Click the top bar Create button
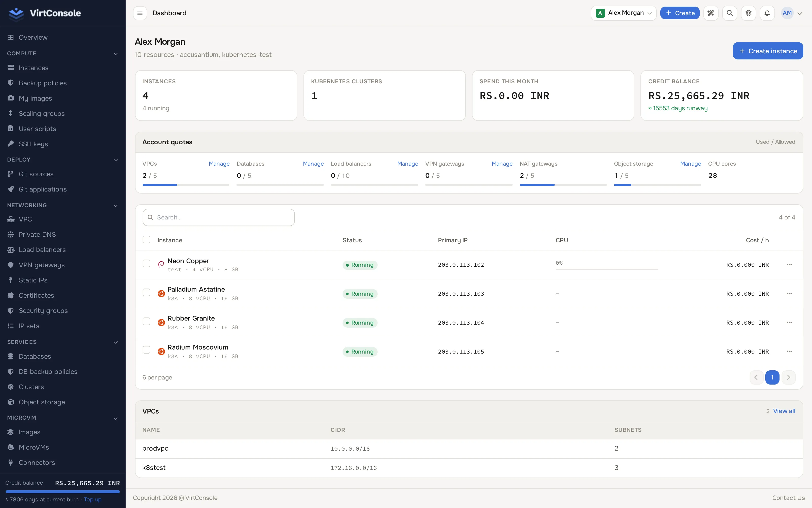 (x=680, y=13)
